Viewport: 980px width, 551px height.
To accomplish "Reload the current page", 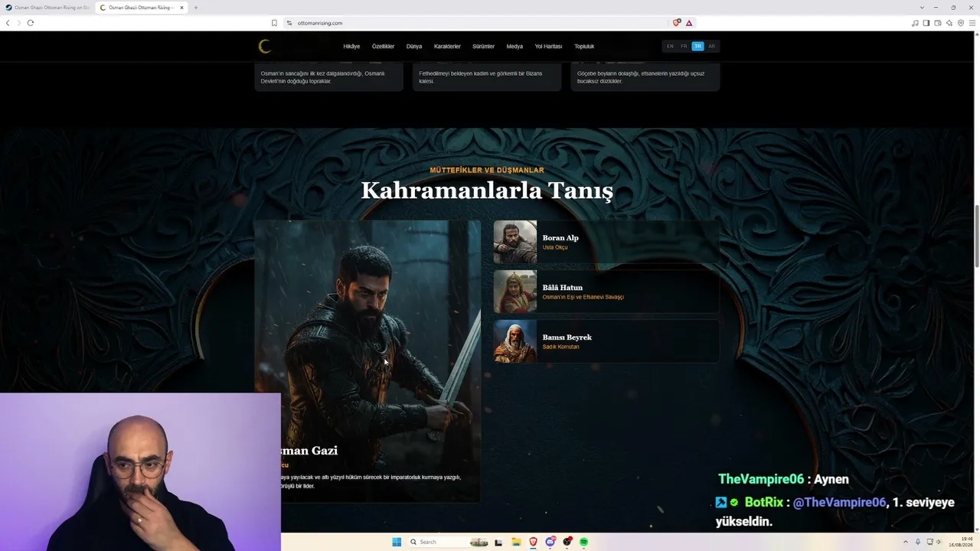I will pos(31,23).
